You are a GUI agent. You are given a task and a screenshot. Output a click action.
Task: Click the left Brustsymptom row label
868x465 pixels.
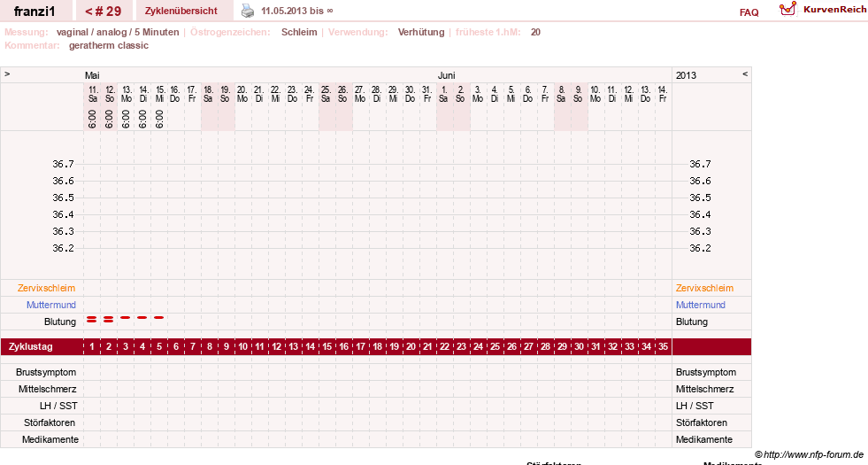[46, 373]
